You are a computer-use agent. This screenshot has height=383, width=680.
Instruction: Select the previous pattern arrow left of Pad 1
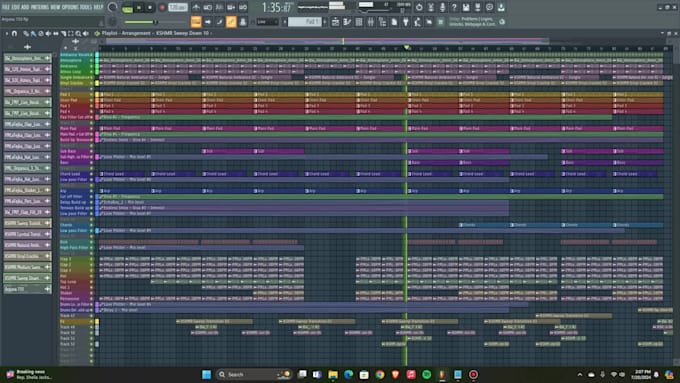pos(285,22)
